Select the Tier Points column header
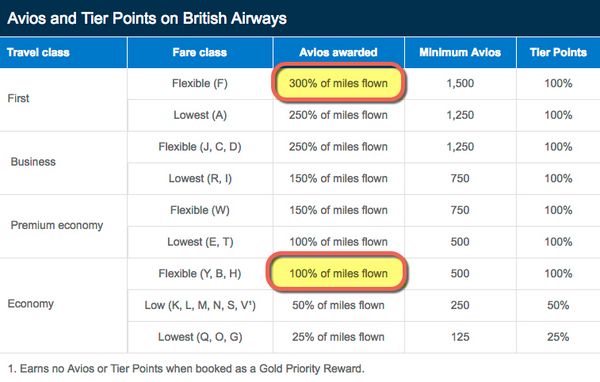The height and width of the screenshot is (382, 600). (x=558, y=52)
